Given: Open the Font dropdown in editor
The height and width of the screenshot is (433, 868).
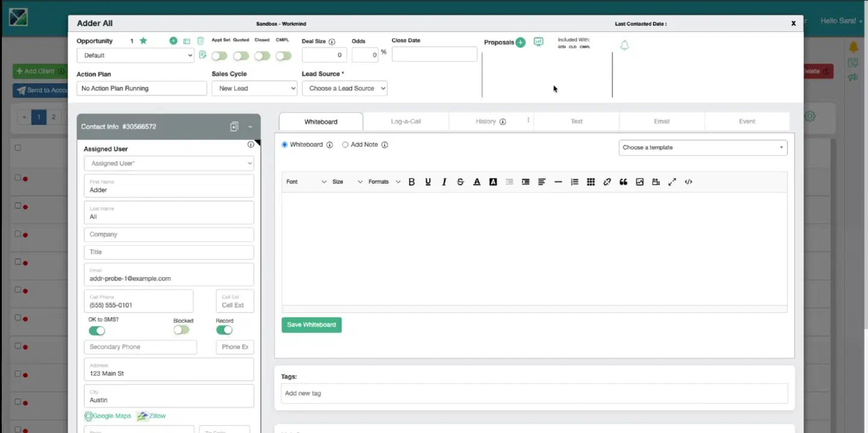Looking at the screenshot, I should point(306,182).
